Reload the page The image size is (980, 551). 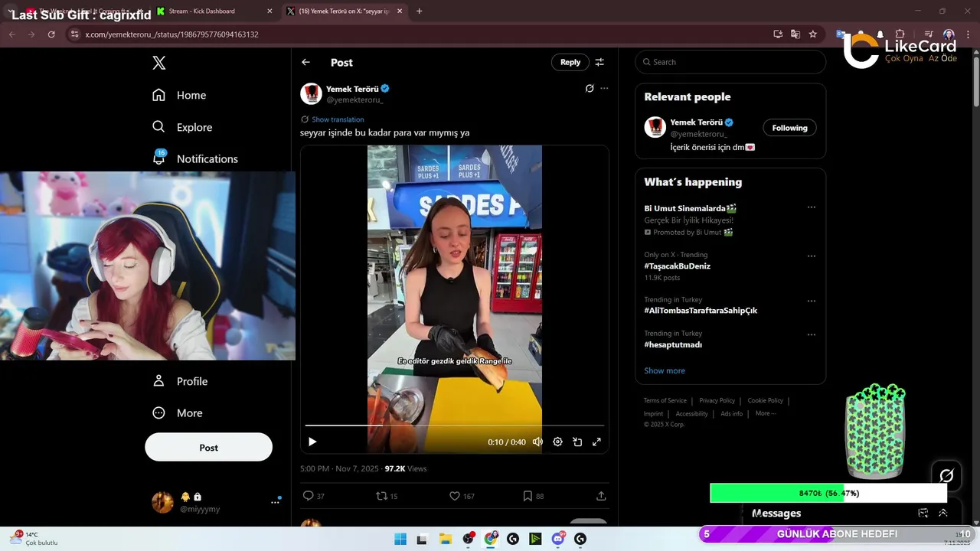[51, 34]
